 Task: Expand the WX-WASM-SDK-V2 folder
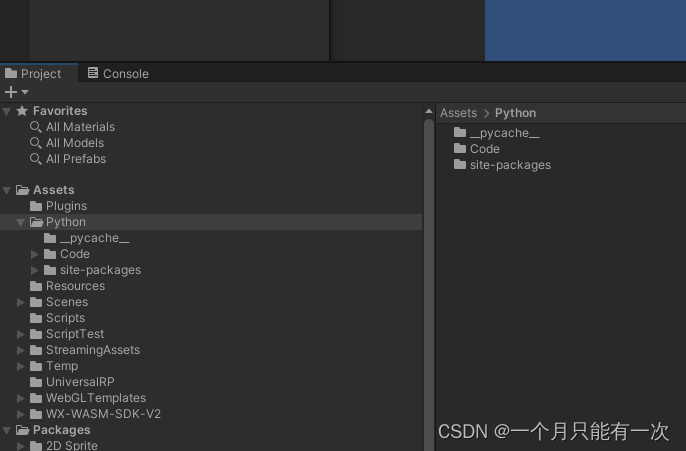click(21, 414)
